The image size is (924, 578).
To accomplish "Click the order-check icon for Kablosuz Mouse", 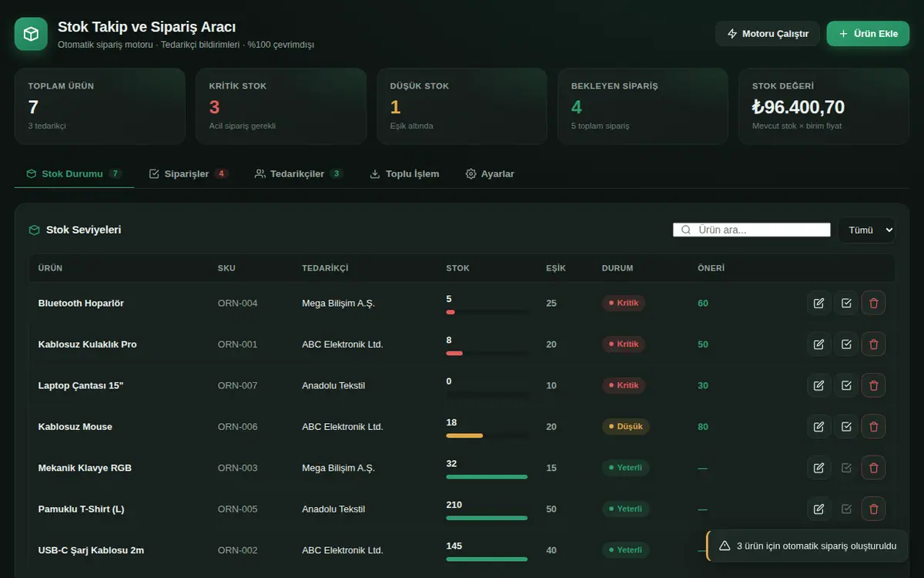I will click(846, 426).
